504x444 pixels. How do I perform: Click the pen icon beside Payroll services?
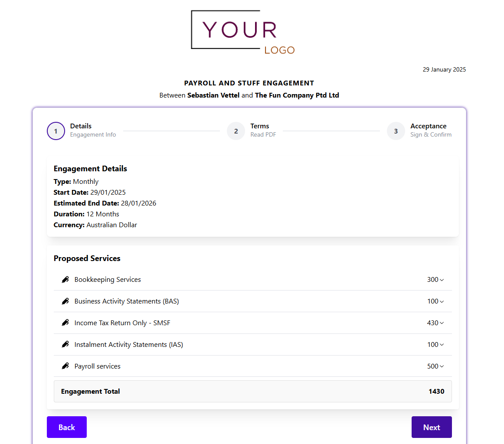[x=65, y=366]
